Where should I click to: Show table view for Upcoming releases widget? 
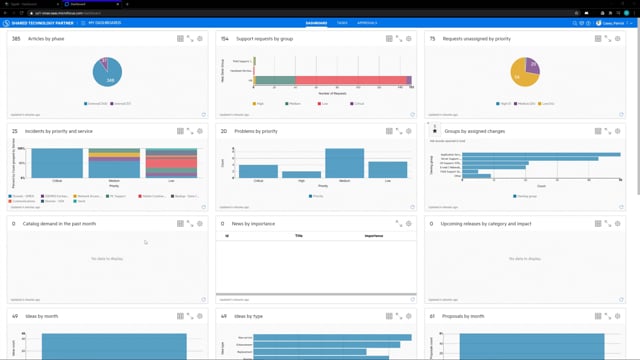[598, 224]
